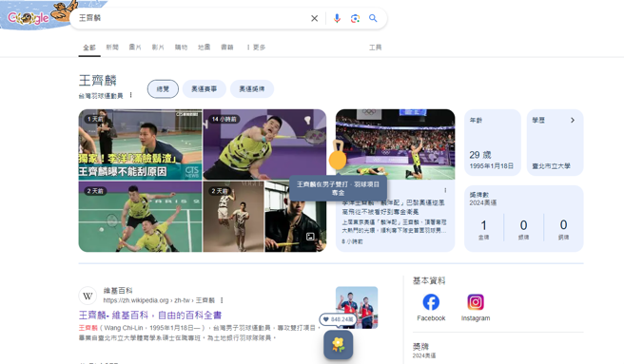Open the Facebook profile icon
This screenshot has width=624, height=364.
click(431, 302)
